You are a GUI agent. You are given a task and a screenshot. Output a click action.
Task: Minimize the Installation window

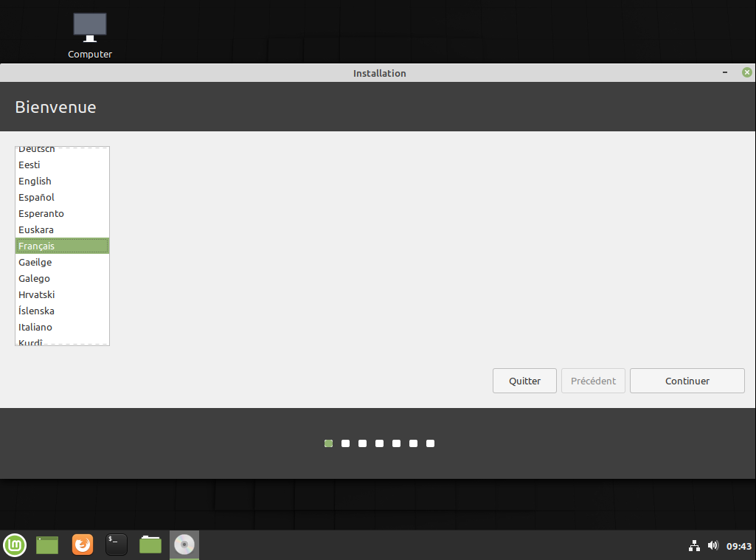pyautogui.click(x=726, y=72)
